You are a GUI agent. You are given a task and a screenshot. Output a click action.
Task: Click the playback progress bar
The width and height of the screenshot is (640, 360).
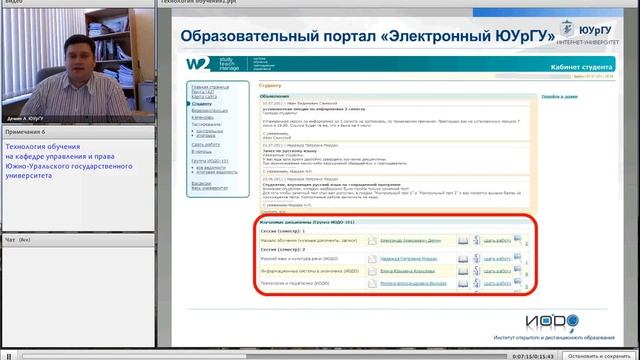coord(264,356)
